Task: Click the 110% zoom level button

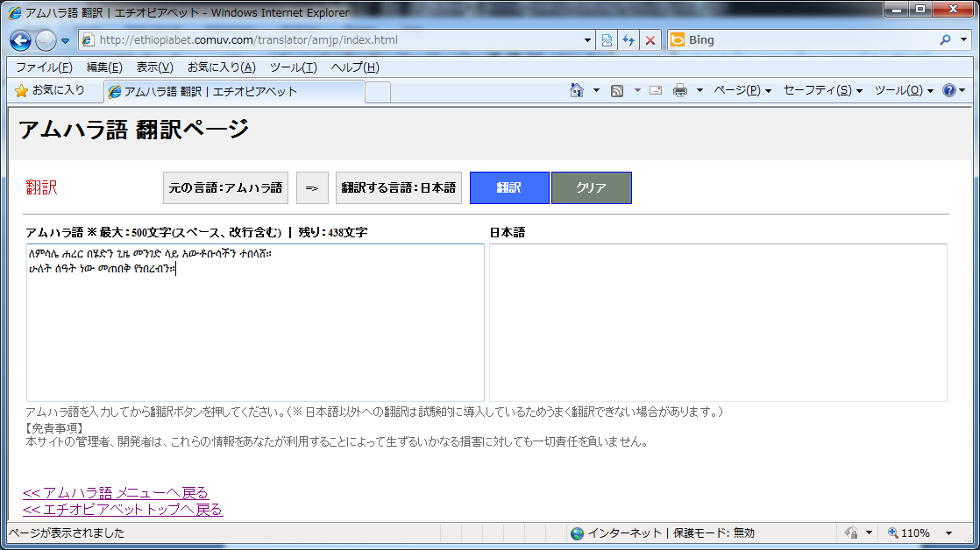Action: click(909, 533)
